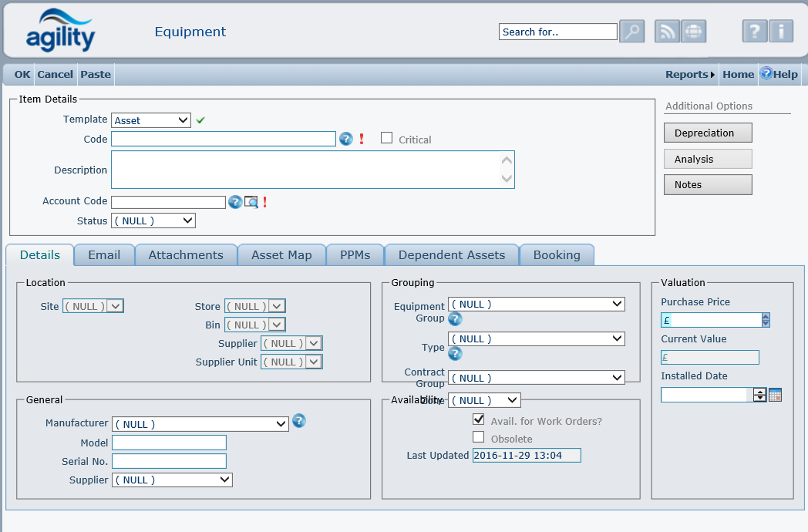The height and width of the screenshot is (532, 808).
Task: Open Account Code lookup search icon
Action: (251, 202)
